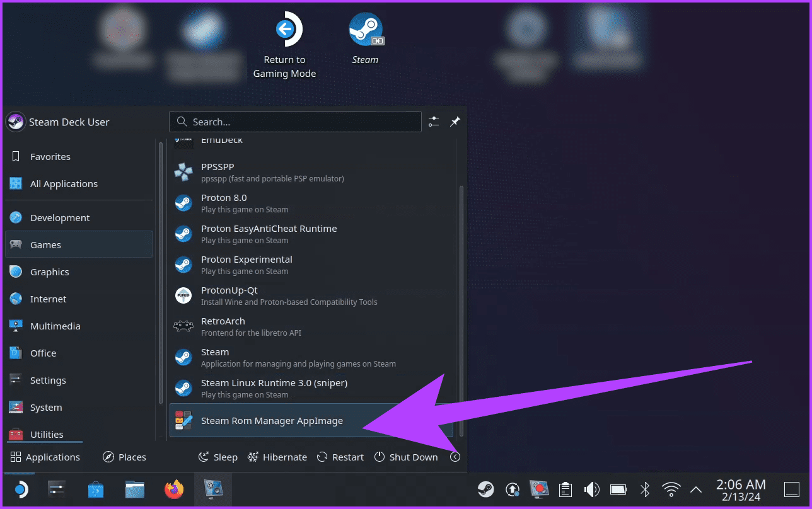Select Steam Rom Manager AppImage

(272, 420)
